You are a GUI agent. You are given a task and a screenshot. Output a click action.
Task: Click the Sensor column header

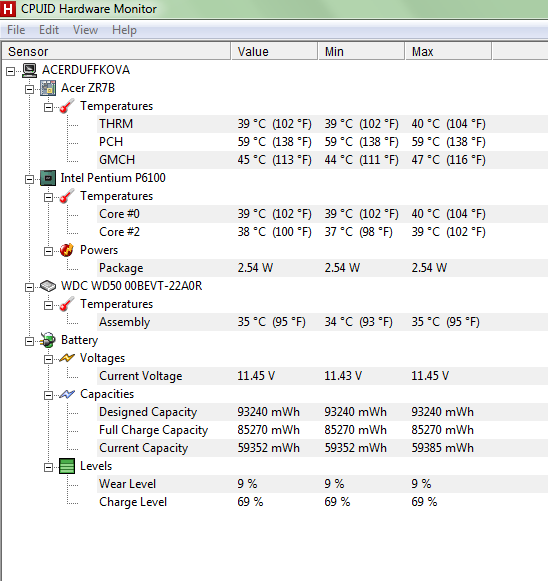pos(116,51)
